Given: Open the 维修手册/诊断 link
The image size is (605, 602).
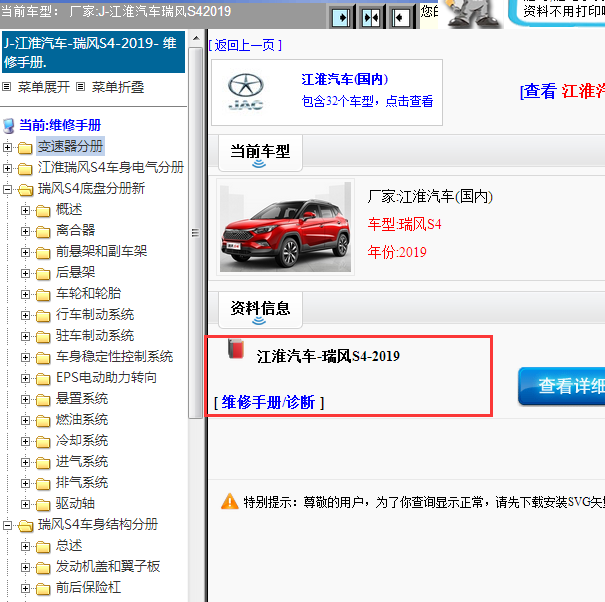Looking at the screenshot, I should (x=269, y=402).
